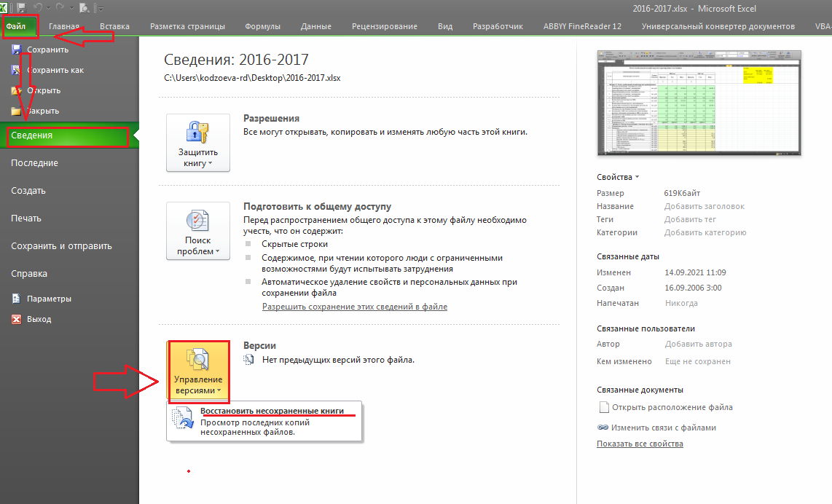Open Универсальный конвертер документов tab
Image resolution: width=832 pixels, height=504 pixels.
point(718,26)
